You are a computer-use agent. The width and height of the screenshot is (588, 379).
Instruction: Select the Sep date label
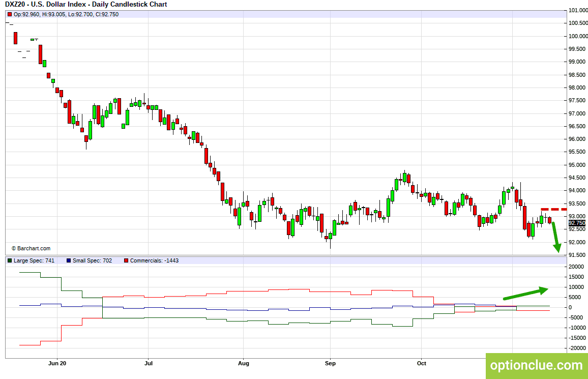330,363
